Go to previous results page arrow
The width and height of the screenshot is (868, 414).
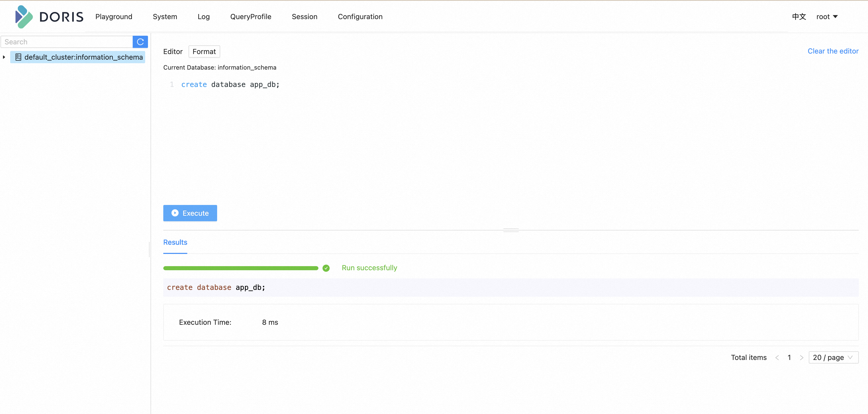tap(777, 357)
